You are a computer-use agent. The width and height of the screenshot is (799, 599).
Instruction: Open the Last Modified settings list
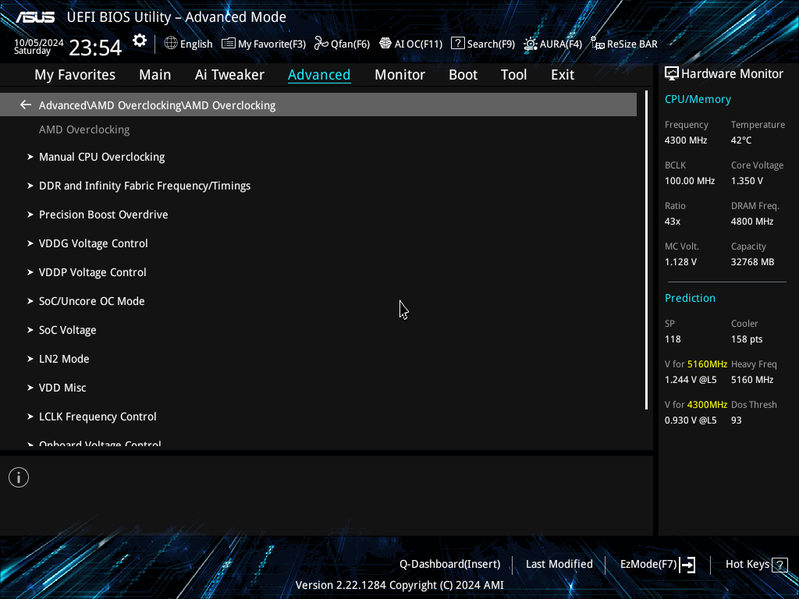559,564
